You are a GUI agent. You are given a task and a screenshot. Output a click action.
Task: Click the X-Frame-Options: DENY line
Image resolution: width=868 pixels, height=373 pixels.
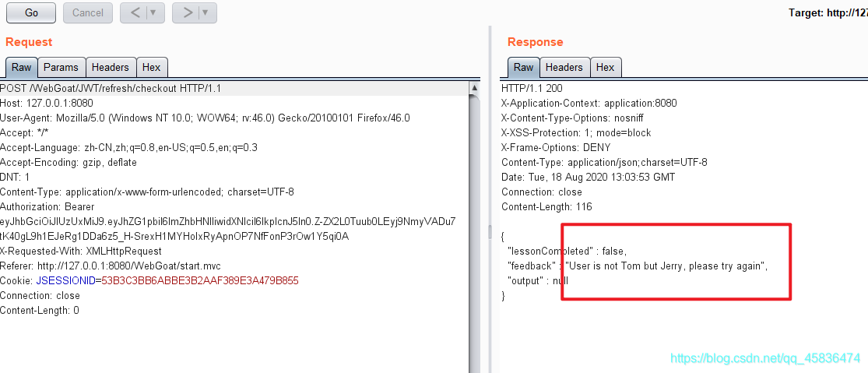click(556, 148)
